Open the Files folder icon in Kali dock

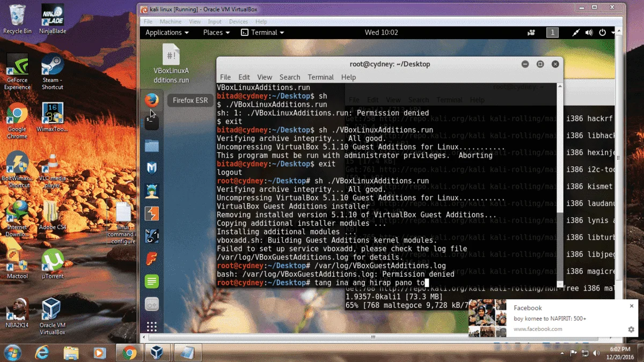coord(152,145)
